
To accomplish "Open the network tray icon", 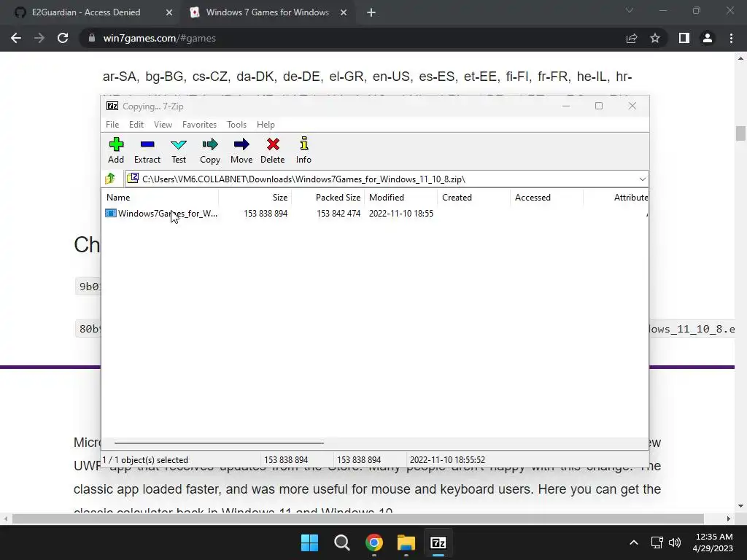I will [657, 542].
